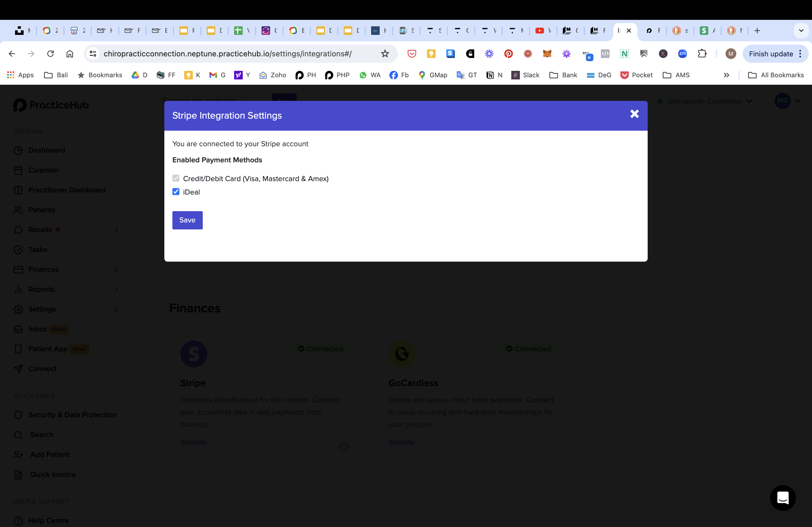Save the Stripe integration settings
Screen dimensions: 812x527
(x=187, y=220)
